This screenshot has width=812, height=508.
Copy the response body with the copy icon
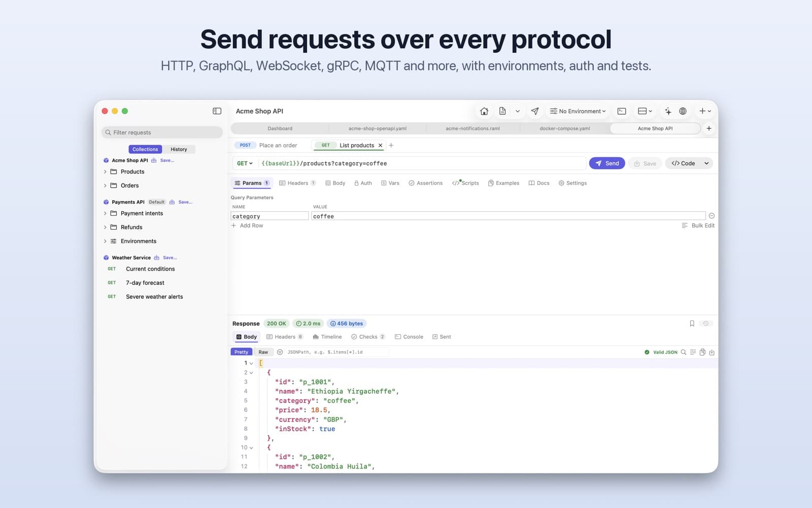702,352
